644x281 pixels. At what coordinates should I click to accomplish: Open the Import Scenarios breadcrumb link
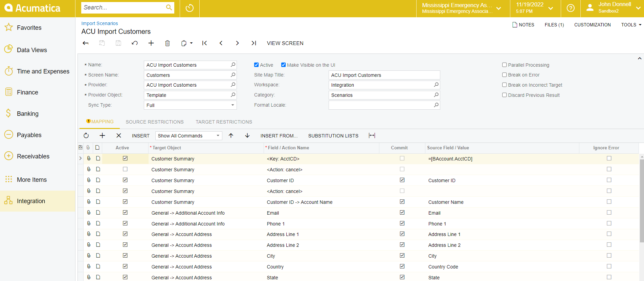click(99, 23)
